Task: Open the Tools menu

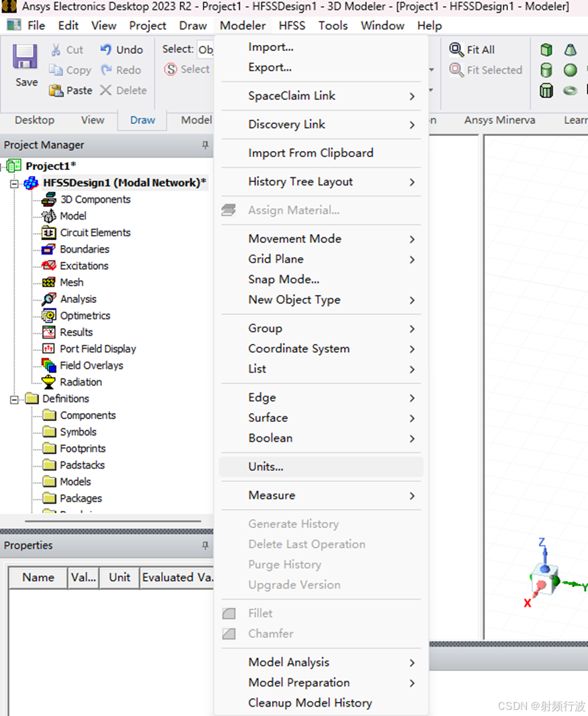Action: [x=333, y=26]
